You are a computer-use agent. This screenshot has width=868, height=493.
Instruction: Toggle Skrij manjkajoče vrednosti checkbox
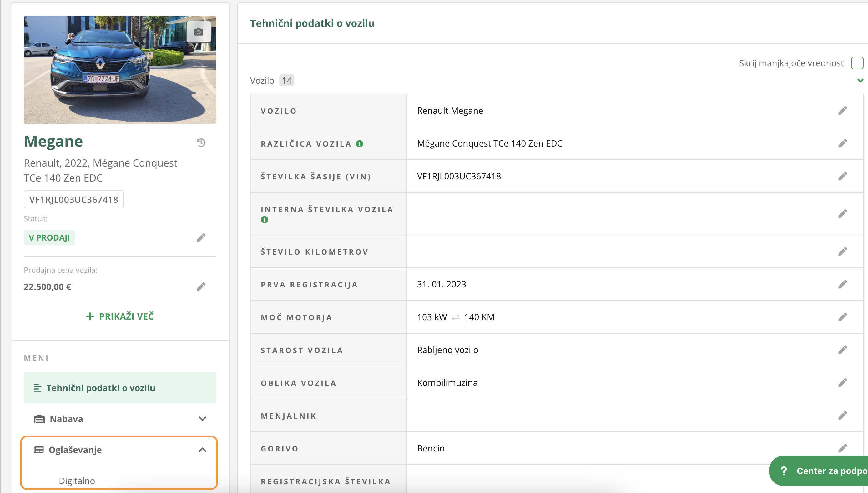click(x=857, y=63)
